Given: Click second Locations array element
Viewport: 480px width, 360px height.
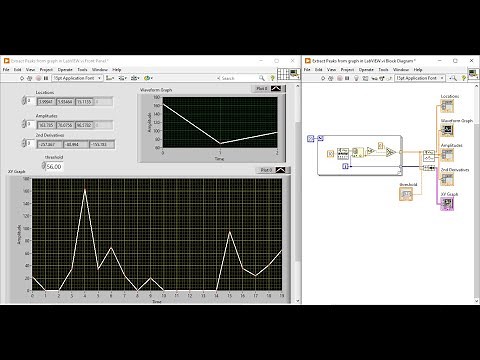Looking at the screenshot, I should (x=65, y=102).
